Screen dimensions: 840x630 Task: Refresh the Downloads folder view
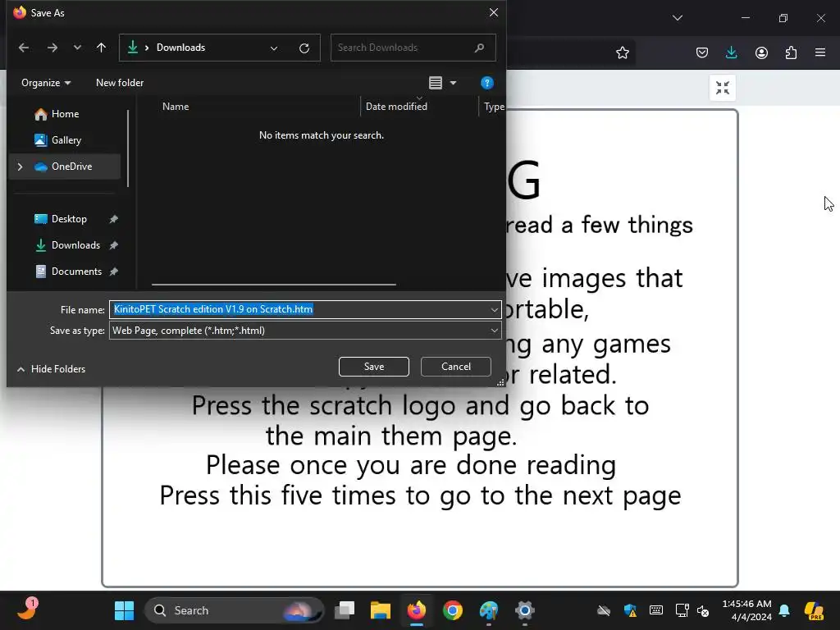(304, 48)
